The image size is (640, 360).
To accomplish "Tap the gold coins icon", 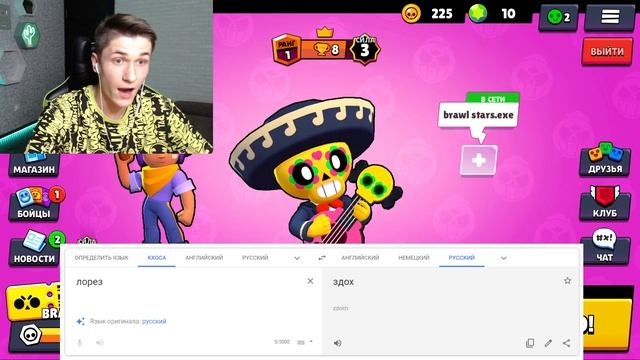I will pyautogui.click(x=411, y=13).
